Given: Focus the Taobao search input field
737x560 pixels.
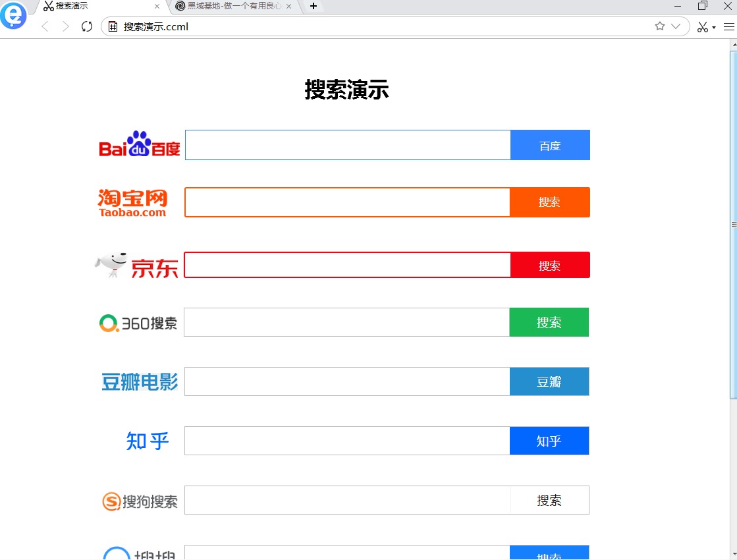Looking at the screenshot, I should tap(347, 202).
